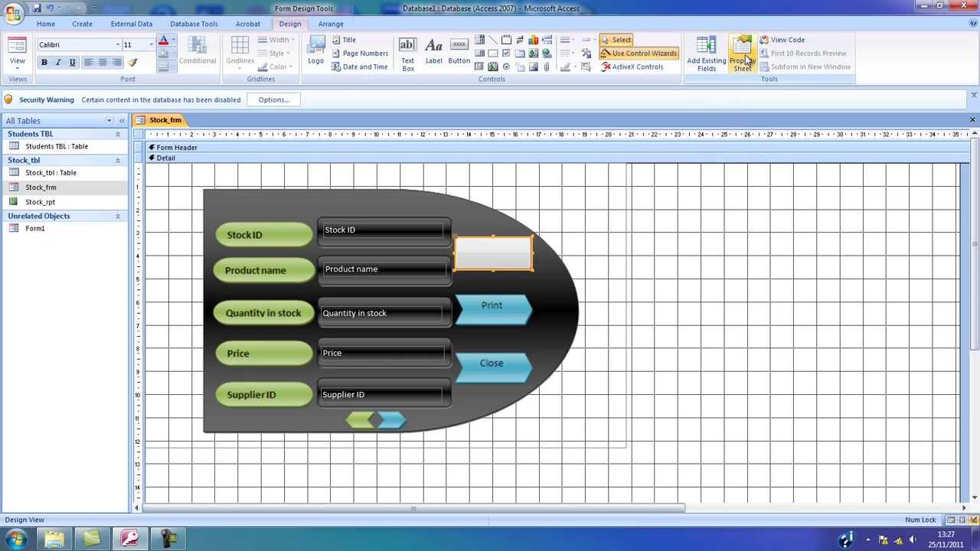Click the font color A swatch

click(x=163, y=41)
